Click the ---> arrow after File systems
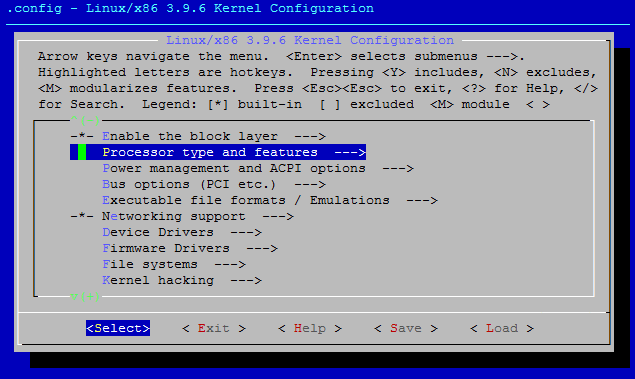The height and width of the screenshot is (379, 635). pyautogui.click(x=230, y=264)
